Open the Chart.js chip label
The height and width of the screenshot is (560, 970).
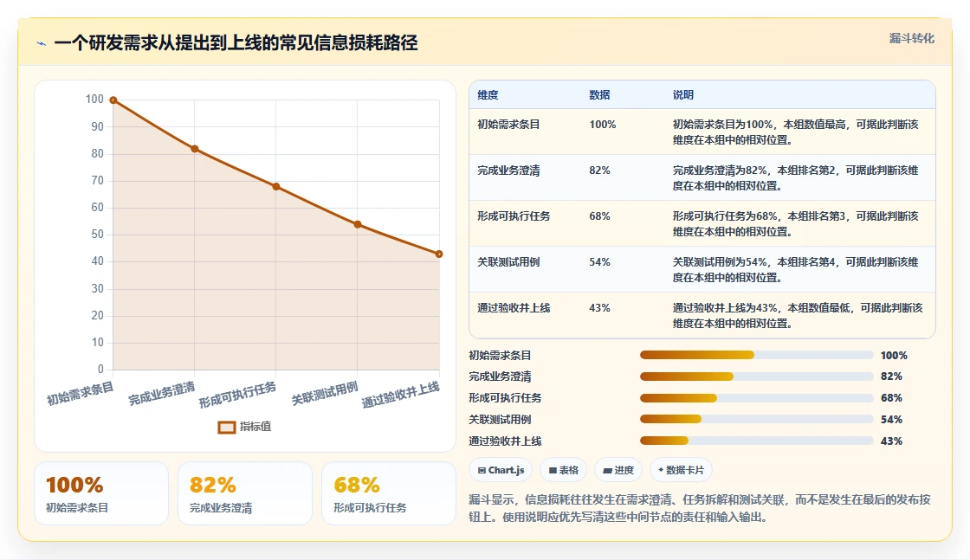506,470
